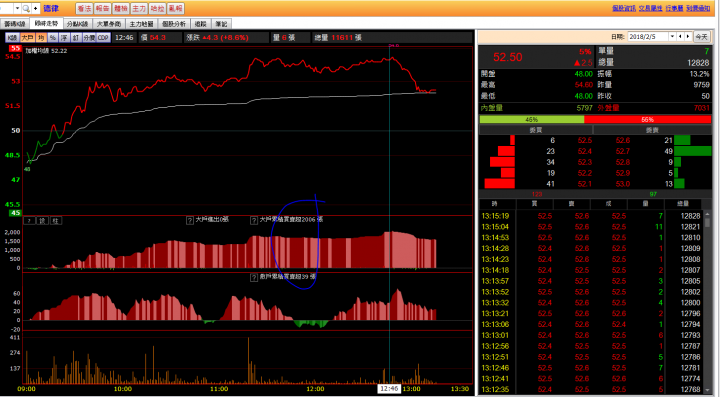Click the 52.50 last price display

[507, 57]
